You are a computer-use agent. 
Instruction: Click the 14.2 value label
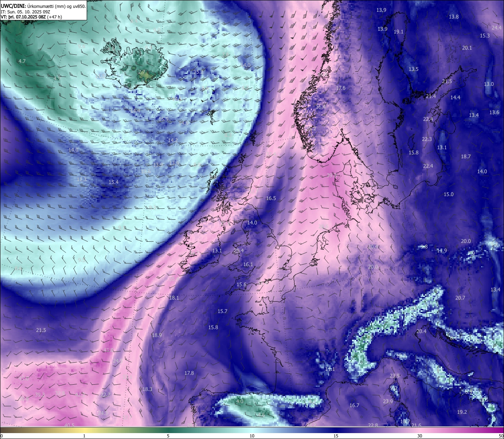173,141
